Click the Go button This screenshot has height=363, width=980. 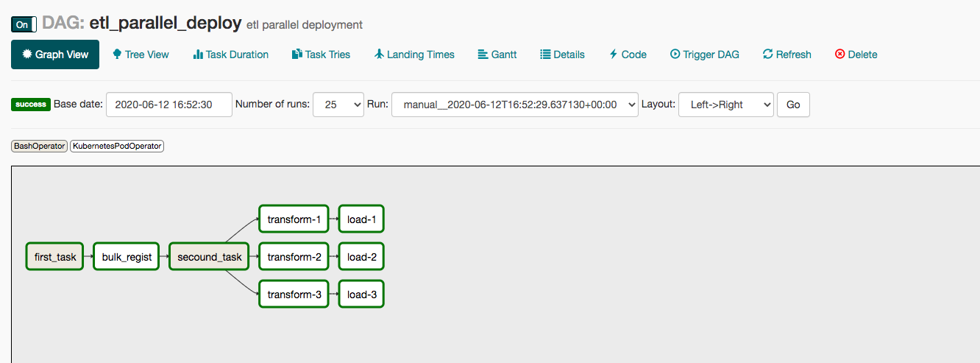pyautogui.click(x=793, y=105)
